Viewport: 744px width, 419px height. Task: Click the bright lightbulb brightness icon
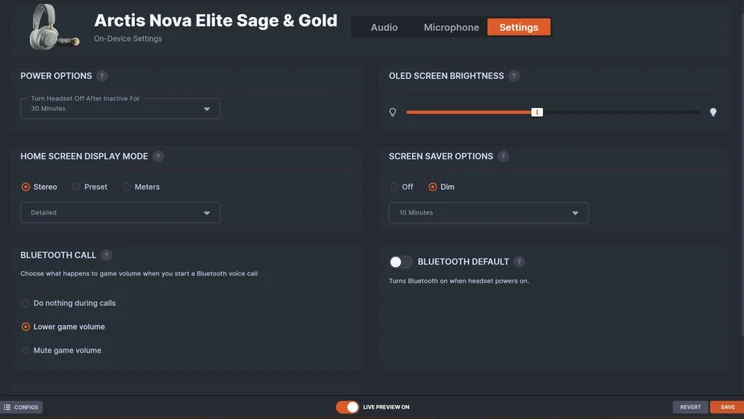click(713, 112)
